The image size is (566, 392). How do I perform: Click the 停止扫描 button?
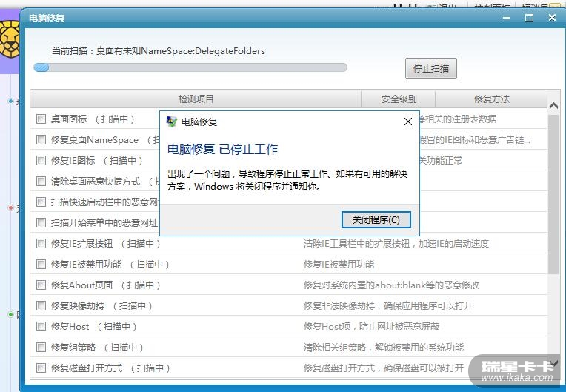[x=431, y=68]
